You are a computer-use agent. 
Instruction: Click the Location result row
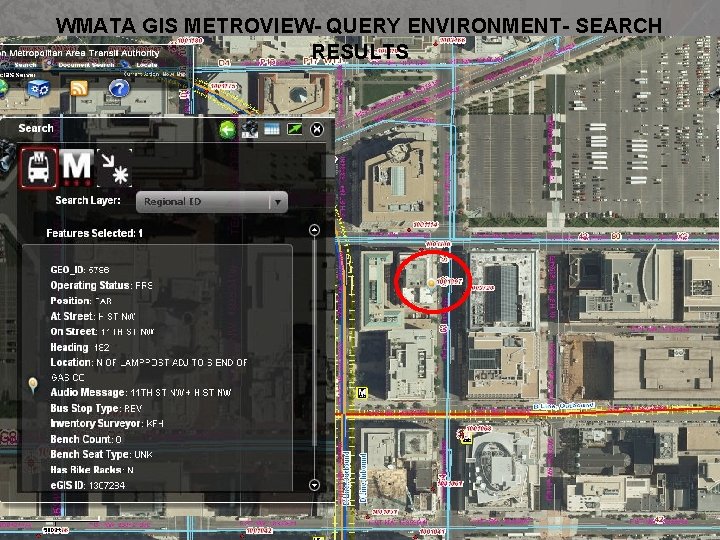point(149,370)
